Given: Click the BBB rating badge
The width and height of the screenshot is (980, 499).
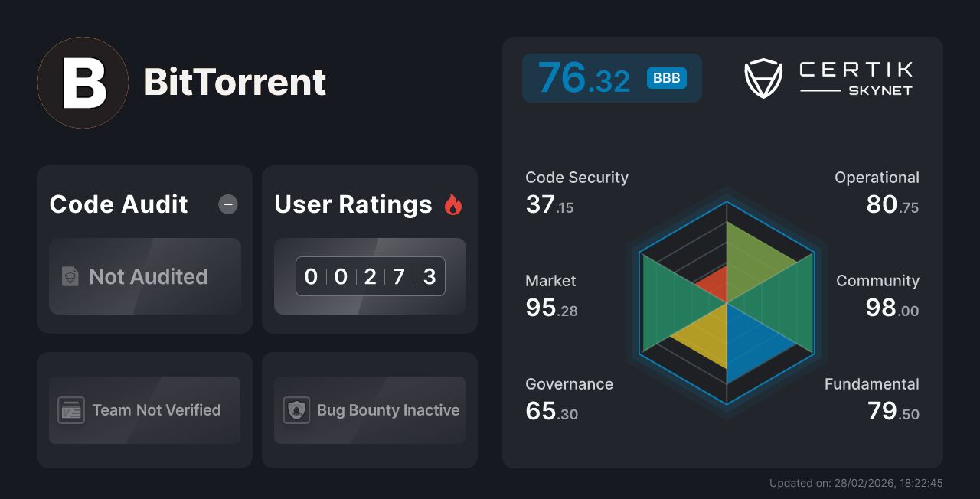Looking at the screenshot, I should 665,77.
